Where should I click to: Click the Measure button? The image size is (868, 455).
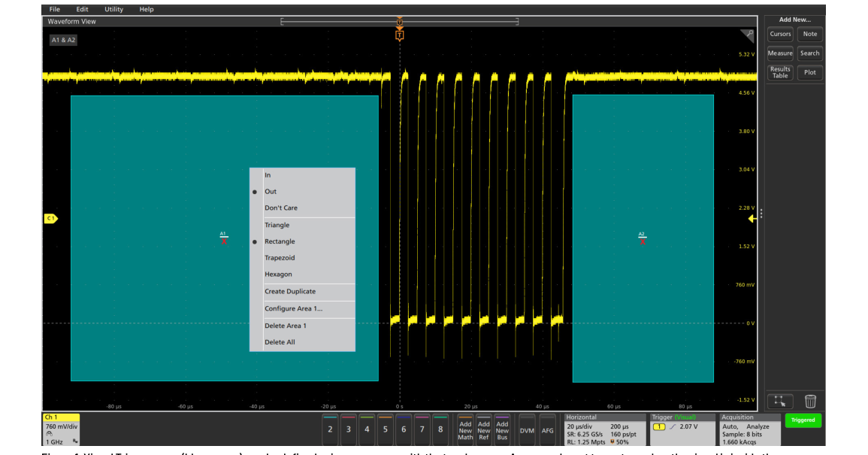[780, 53]
